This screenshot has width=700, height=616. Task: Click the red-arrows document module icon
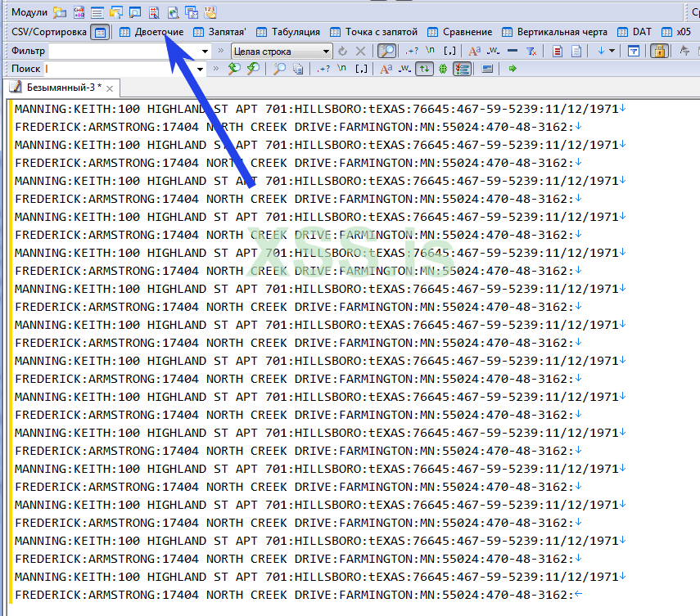154,12
